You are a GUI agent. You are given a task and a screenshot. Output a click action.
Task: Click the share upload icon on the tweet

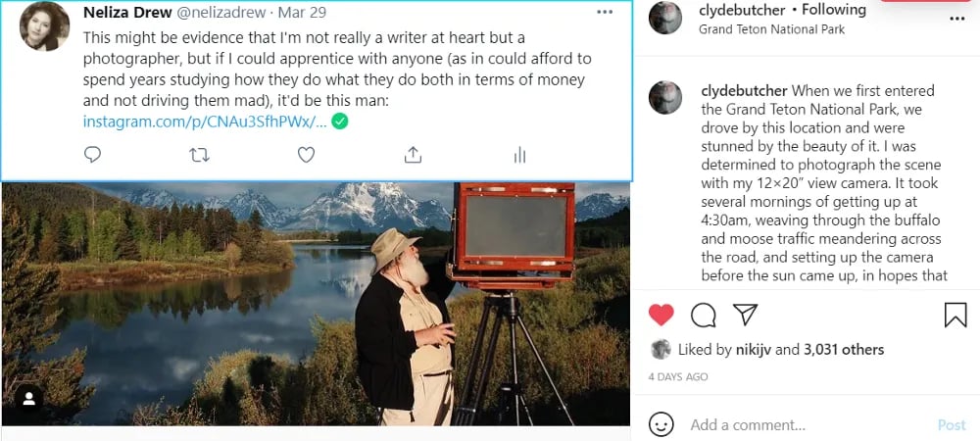pyautogui.click(x=414, y=154)
